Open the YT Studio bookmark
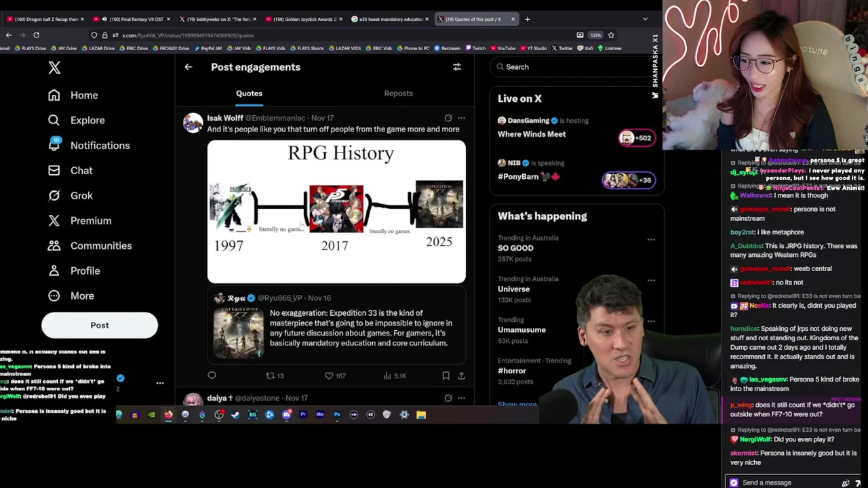 pos(533,48)
